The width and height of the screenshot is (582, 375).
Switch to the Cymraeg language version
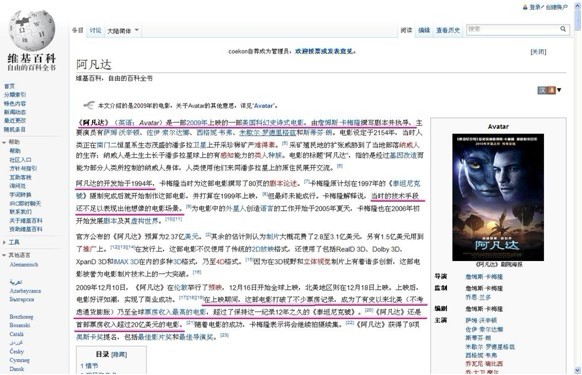point(19,360)
